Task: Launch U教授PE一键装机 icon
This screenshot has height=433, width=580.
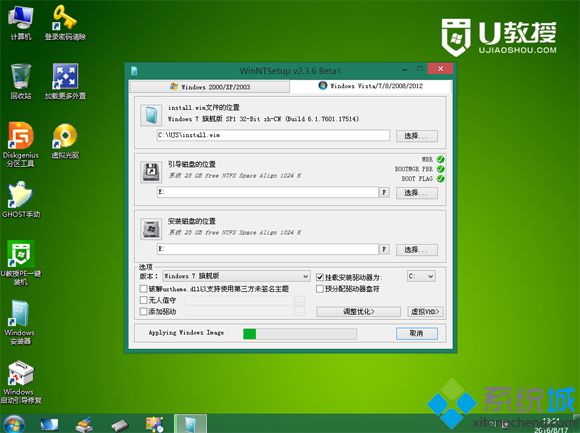Action: (21, 263)
